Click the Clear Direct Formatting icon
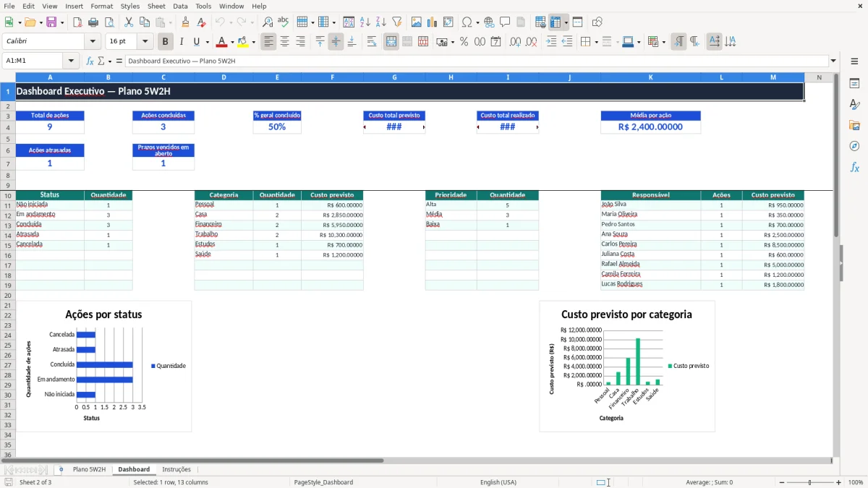The image size is (868, 488). [x=201, y=22]
